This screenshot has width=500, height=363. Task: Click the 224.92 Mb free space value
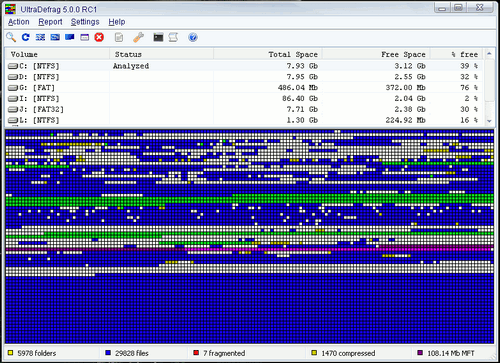(x=405, y=120)
